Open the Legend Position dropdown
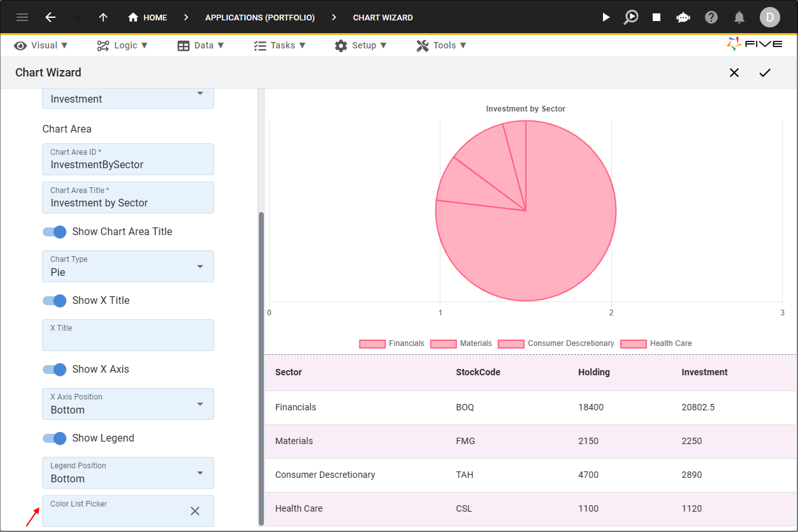Screen dimensions: 798x532 (128, 473)
